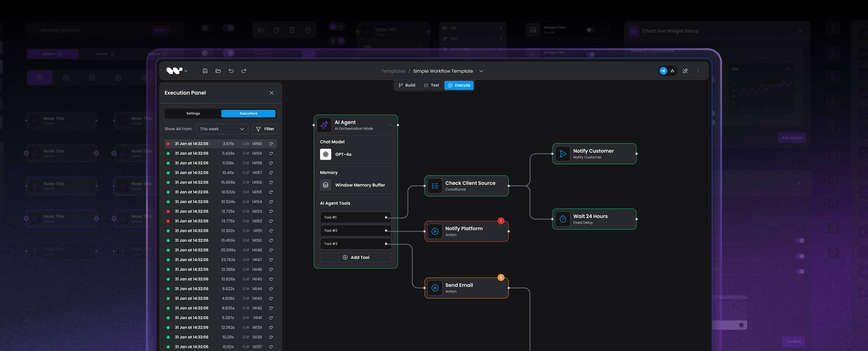Select execution row with duration 15.956s

point(221,182)
